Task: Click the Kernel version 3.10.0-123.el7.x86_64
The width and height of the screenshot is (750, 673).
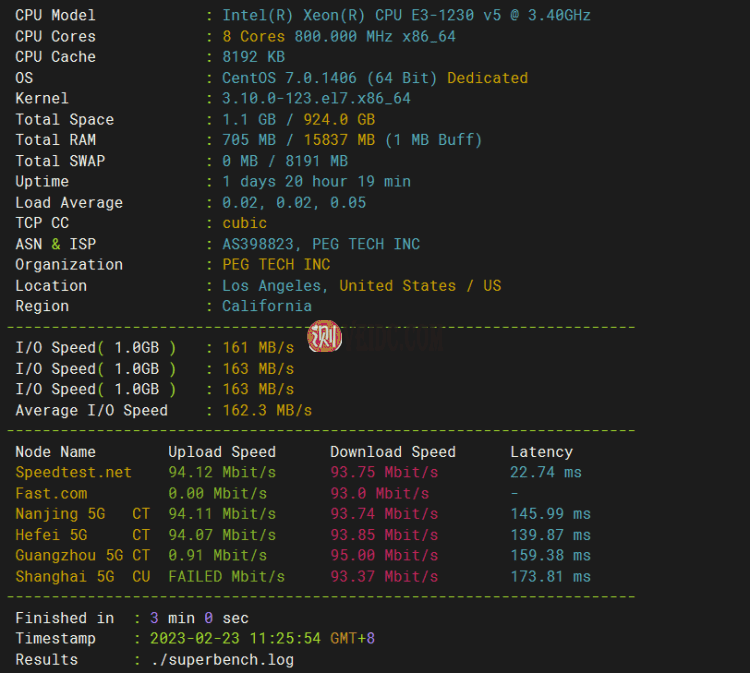Action: tap(316, 98)
